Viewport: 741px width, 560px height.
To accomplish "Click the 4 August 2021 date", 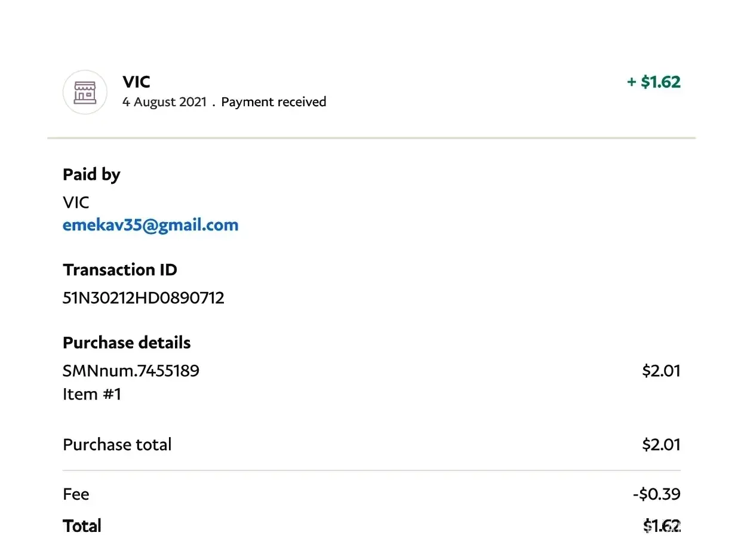I will [164, 102].
